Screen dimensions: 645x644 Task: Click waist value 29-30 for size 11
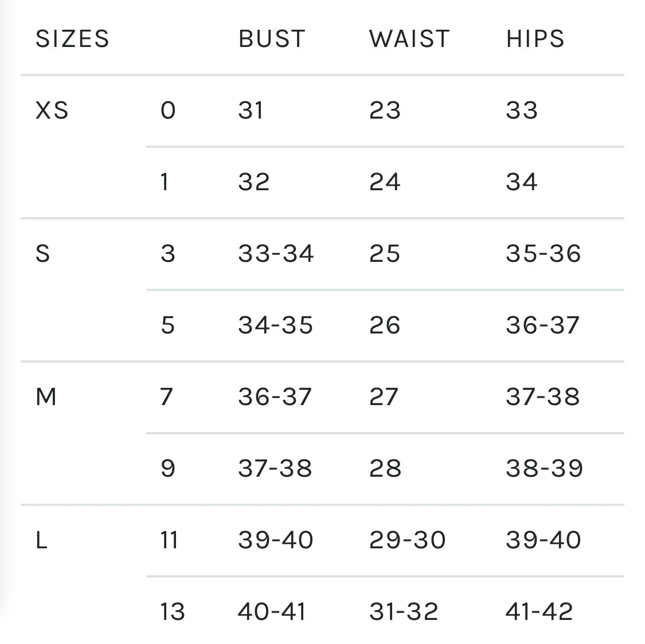[x=408, y=540]
